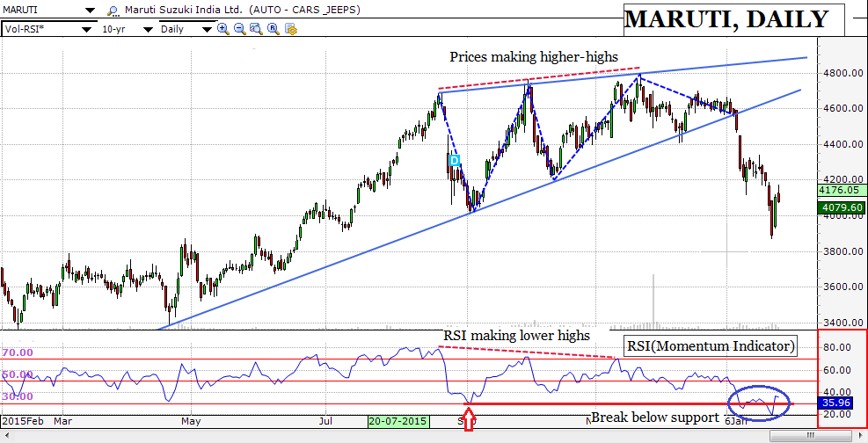Click the Maruti Suzuki India Ltd. title
Viewport: 868px width, 443px height.
click(x=185, y=10)
